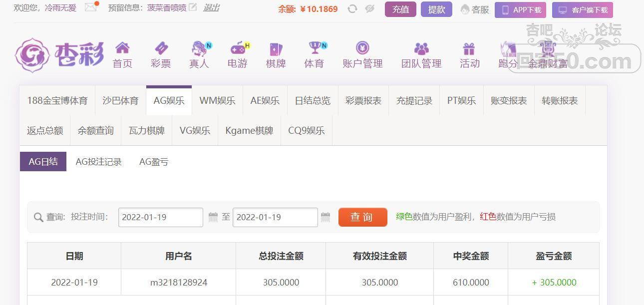The width and height of the screenshot is (644, 305).
Task: Open start date calendar picker
Action: pyautogui.click(x=213, y=217)
